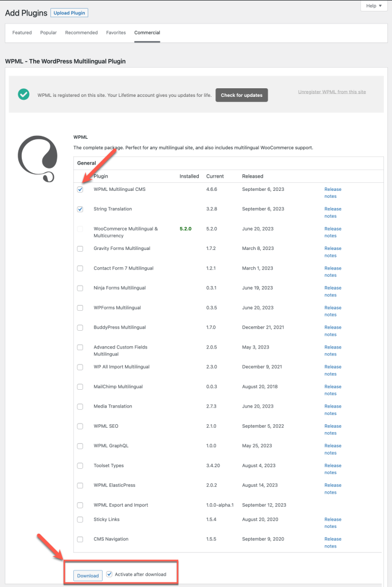Click the green registered checkmark icon
392x587 pixels.
click(23, 95)
